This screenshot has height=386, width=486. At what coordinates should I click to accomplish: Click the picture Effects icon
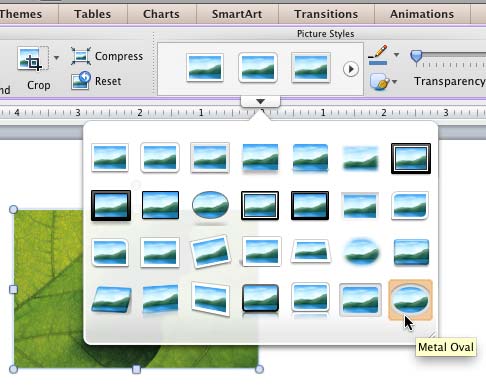pos(379,81)
